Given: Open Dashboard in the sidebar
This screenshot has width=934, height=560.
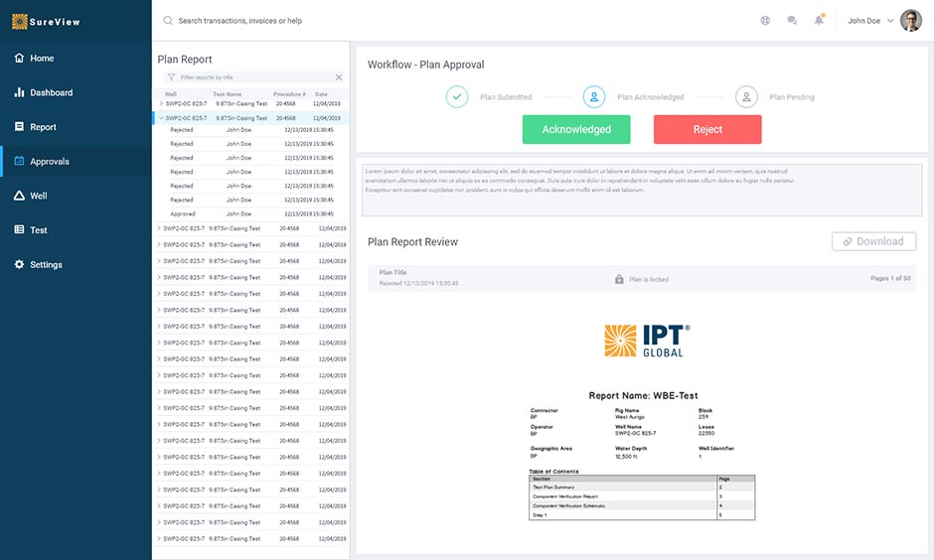Looking at the screenshot, I should coord(51,92).
